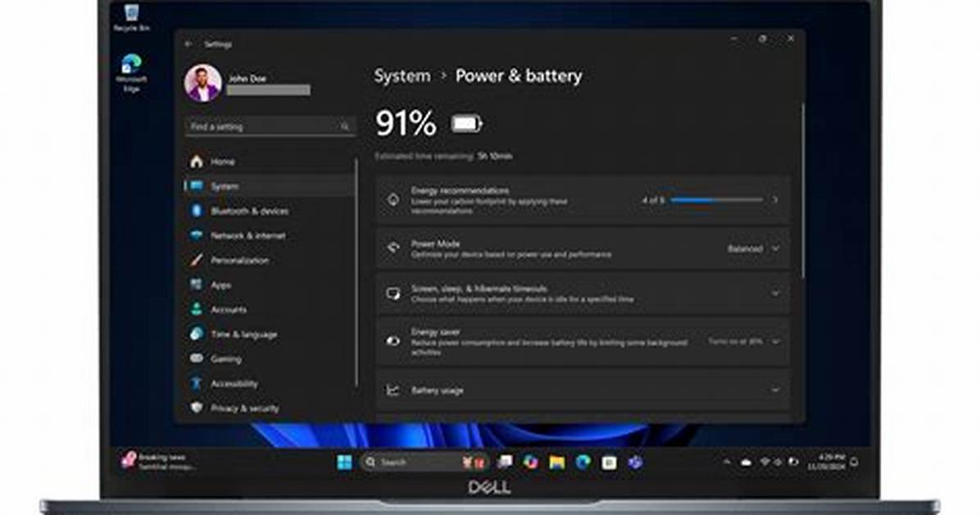Open Energy recommendations with its right chevron
Screen dimensions: 980x515
776,200
